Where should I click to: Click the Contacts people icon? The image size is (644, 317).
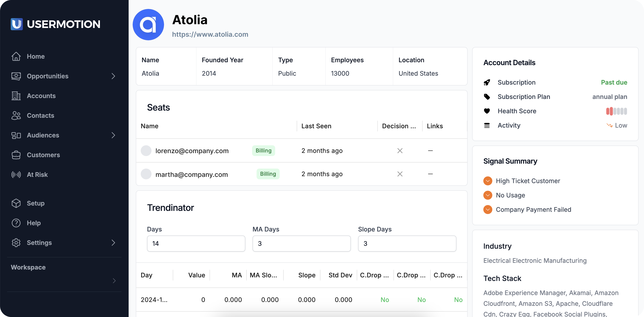pyautogui.click(x=16, y=116)
